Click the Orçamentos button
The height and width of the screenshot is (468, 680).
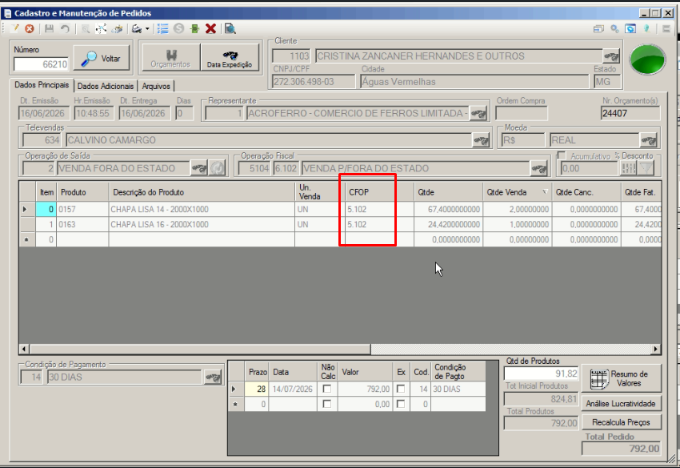point(171,58)
